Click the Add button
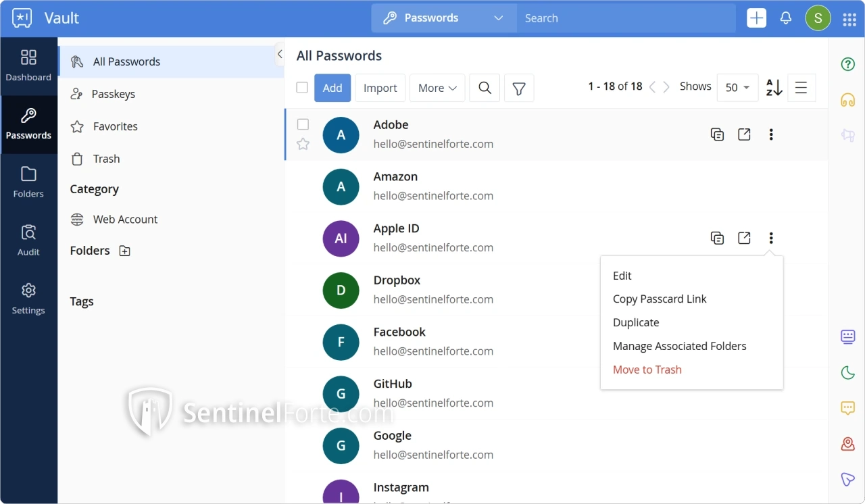Viewport: 865px width, 504px height. [x=332, y=88]
